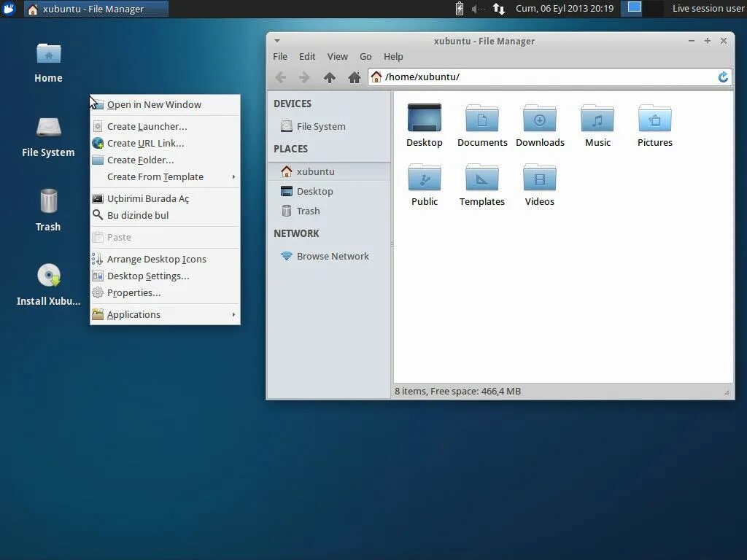The image size is (747, 560).
Task: Select Desktop in sidebar Places
Action: [329, 192]
